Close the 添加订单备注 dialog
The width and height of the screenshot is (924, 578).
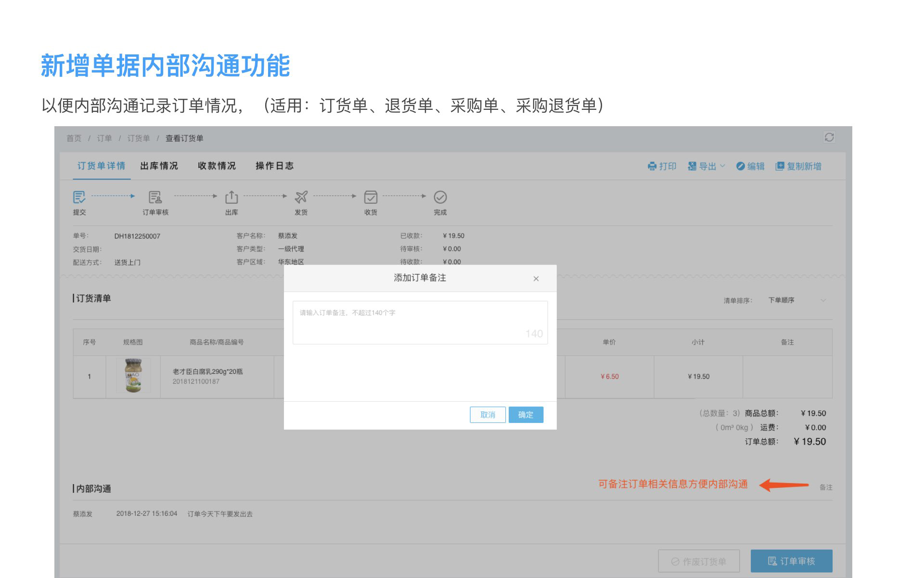536,279
